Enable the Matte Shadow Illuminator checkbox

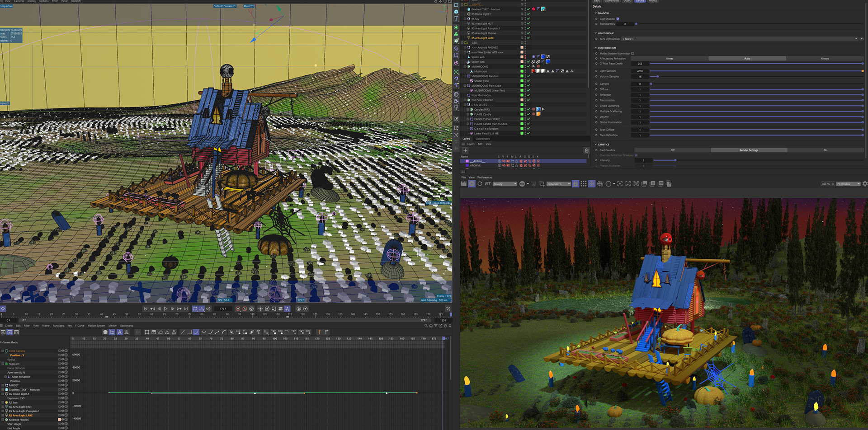[632, 53]
